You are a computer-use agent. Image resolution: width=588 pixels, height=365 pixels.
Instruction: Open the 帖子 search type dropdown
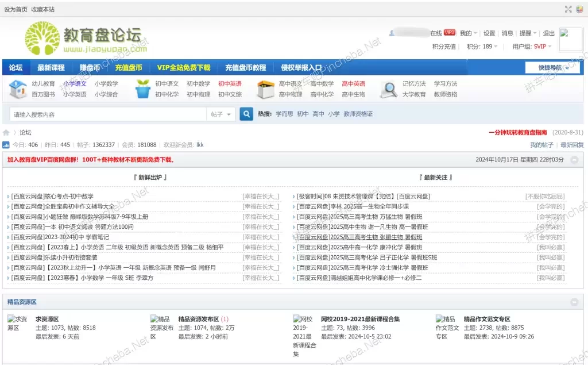coord(221,114)
